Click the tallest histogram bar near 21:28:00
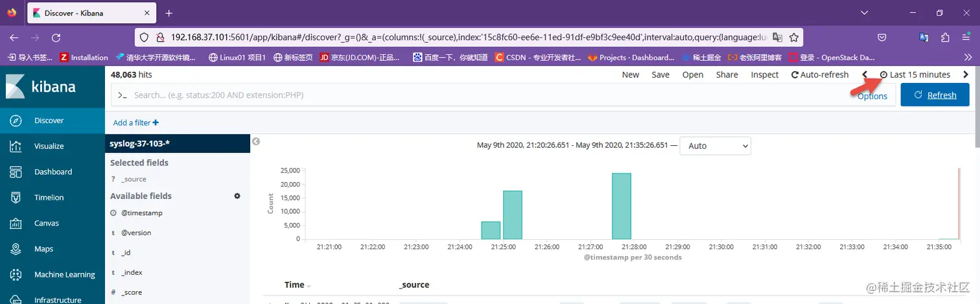Screen dimensions: 980x304 tap(622, 206)
